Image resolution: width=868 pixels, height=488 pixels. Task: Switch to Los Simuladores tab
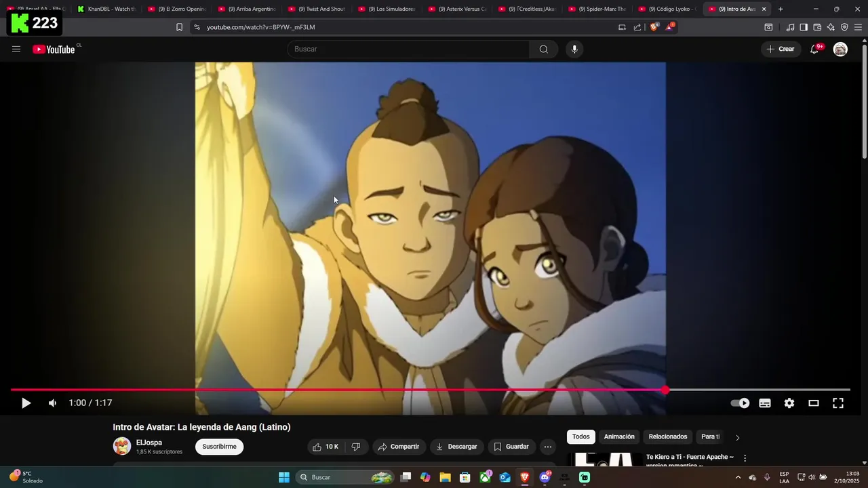pyautogui.click(x=387, y=9)
